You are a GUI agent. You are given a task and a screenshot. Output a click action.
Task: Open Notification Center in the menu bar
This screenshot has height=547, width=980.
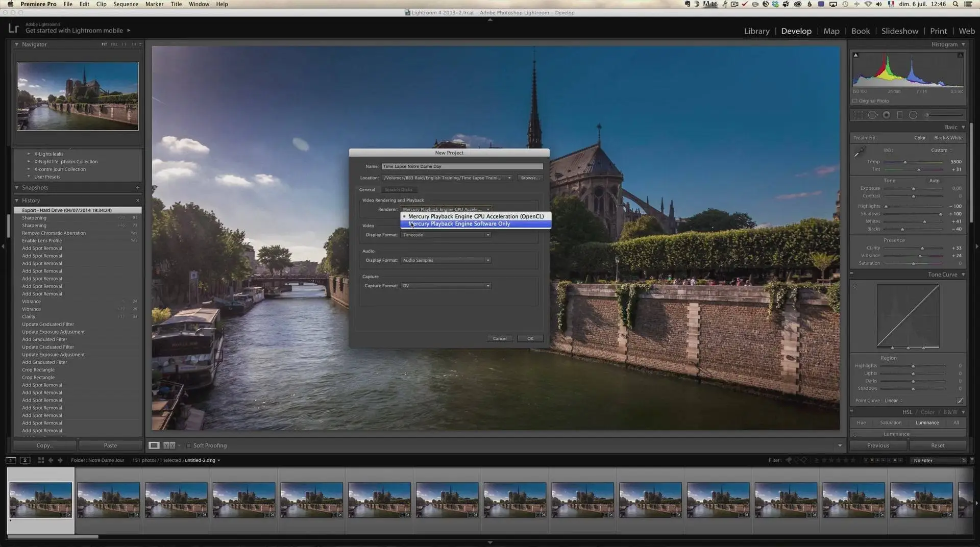[968, 4]
